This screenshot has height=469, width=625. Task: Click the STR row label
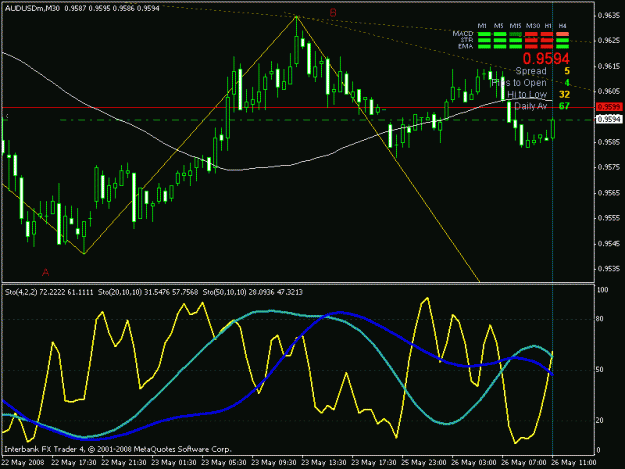[x=467, y=40]
